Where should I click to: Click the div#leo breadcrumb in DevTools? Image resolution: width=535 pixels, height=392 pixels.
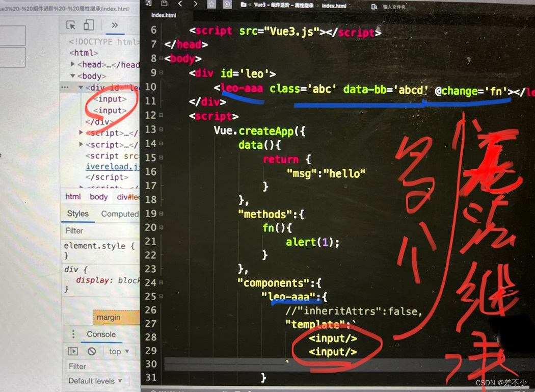(128, 197)
